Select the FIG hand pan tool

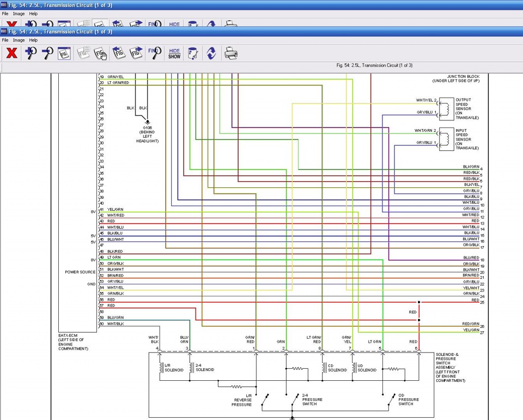(x=100, y=53)
